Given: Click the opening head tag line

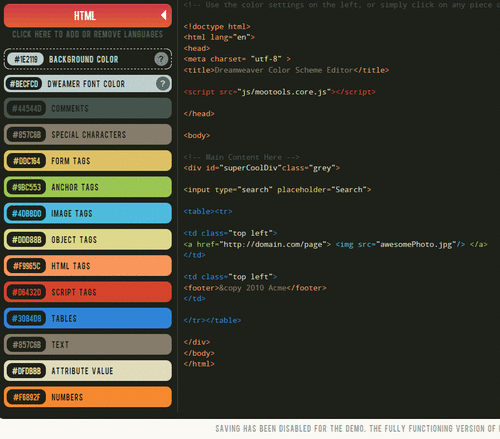Looking at the screenshot, I should click(197, 48).
